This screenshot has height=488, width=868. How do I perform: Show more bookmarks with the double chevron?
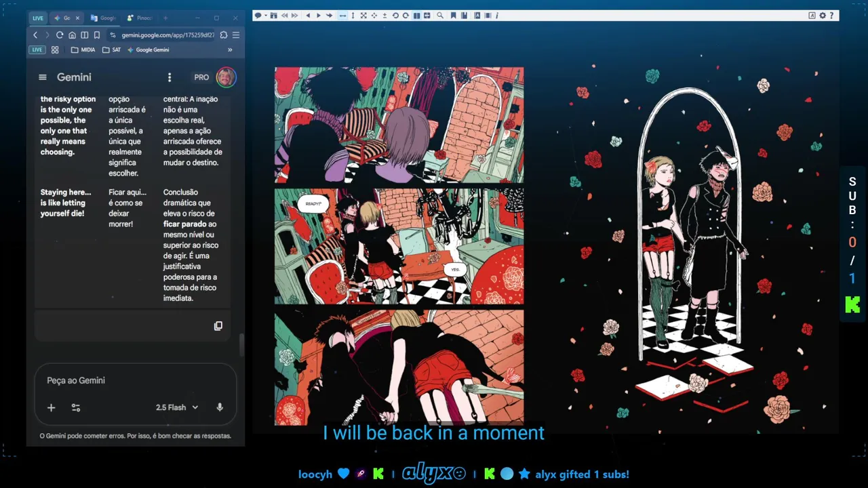tap(230, 50)
